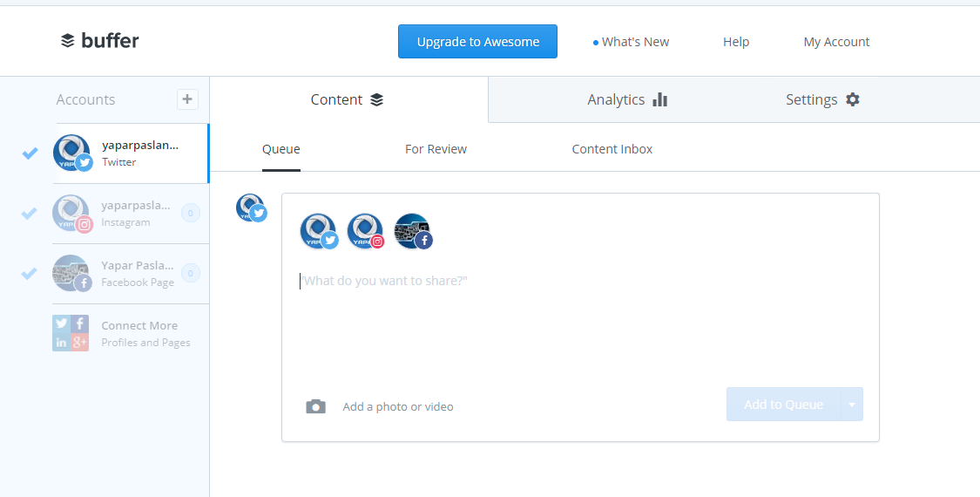Click the Twitter avatar left of composer

coord(251,208)
